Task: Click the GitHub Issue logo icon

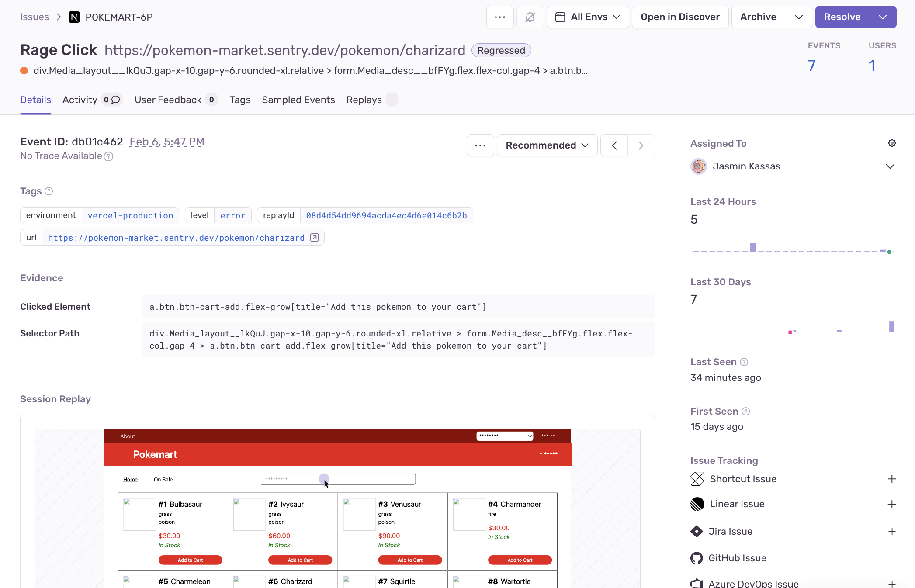Action: pyautogui.click(x=697, y=558)
